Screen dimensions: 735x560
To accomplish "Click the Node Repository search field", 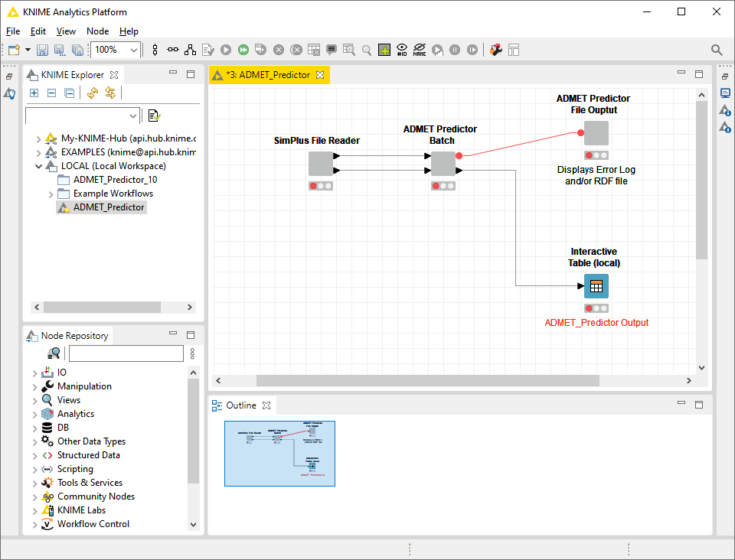I will pos(126,353).
